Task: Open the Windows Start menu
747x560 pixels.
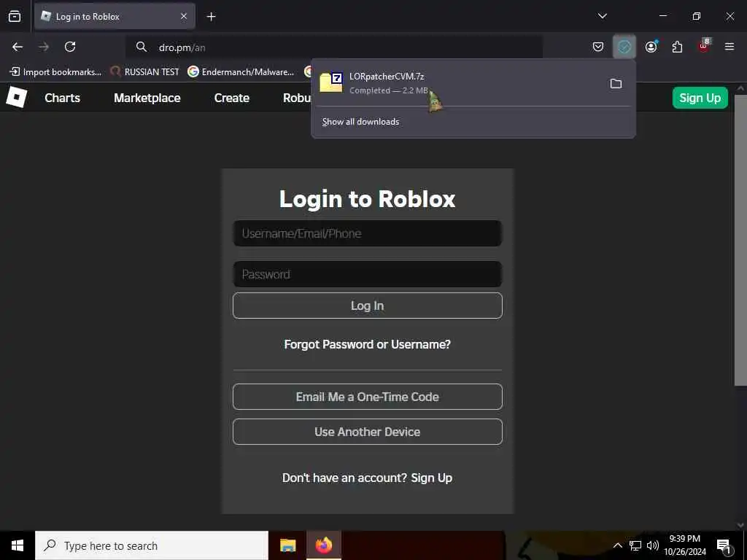Action: pyautogui.click(x=18, y=545)
